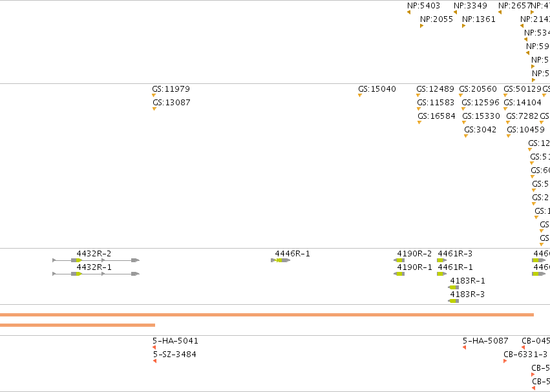This screenshot has height=392, width=550.
Task: Click the GS:12489 feature label
Action: tap(435, 89)
